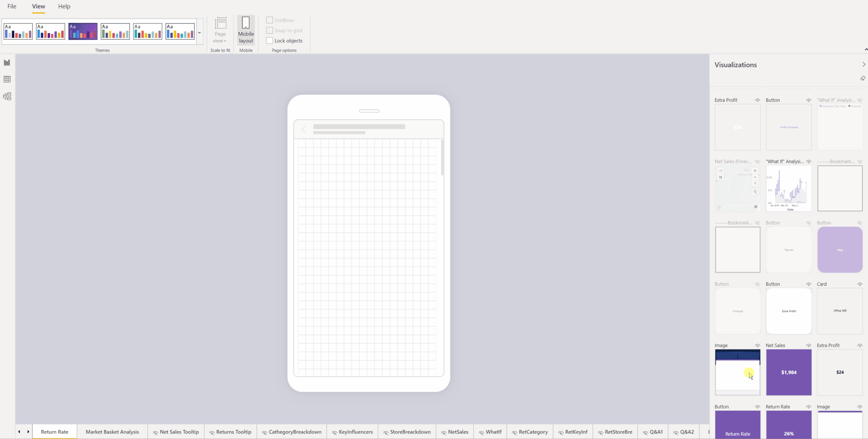Open the KeyInfluencers page tab
This screenshot has width=868, height=439.
352,432
